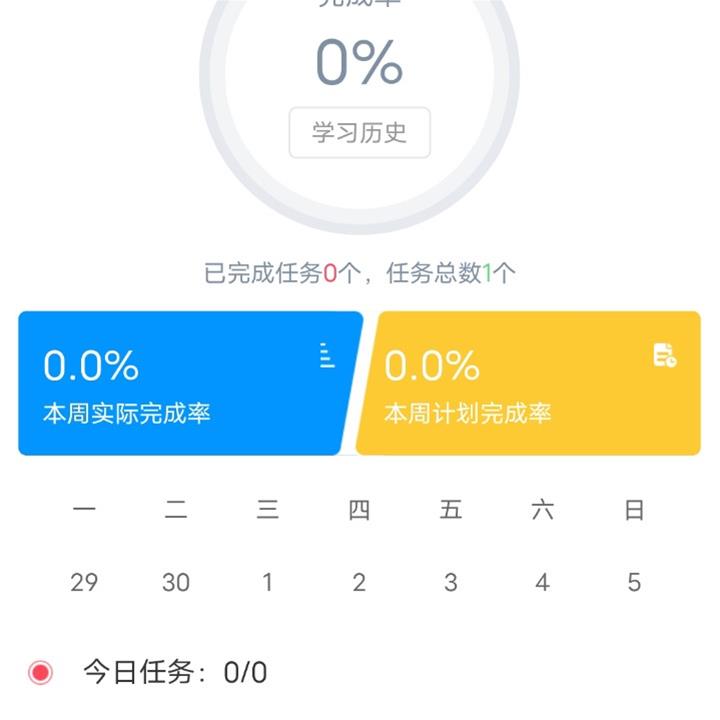
Task: Select date 2 in the week calendar
Action: (x=359, y=582)
